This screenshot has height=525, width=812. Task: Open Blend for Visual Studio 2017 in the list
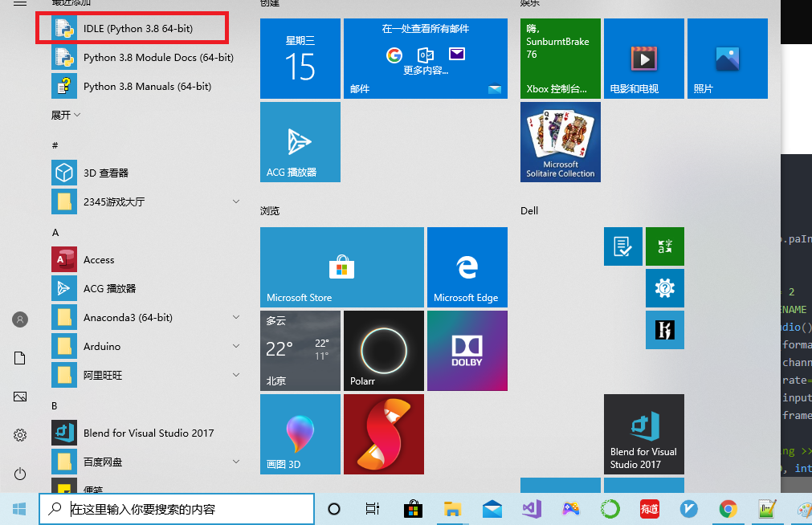pos(148,433)
